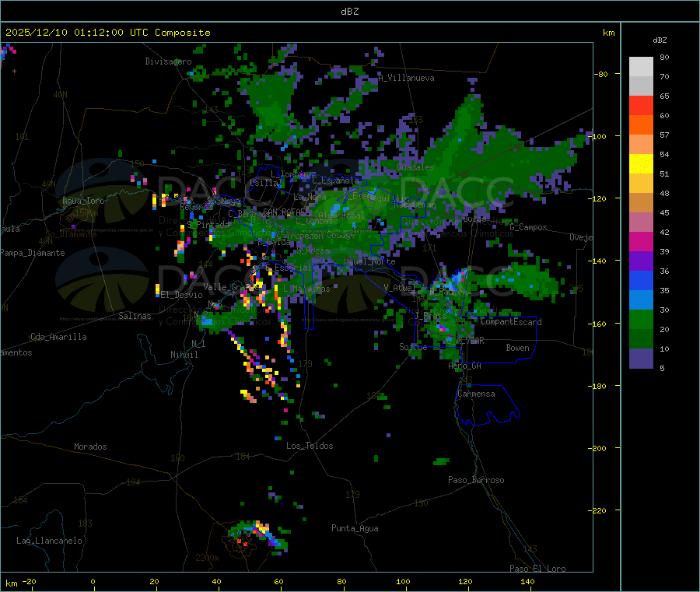Click the Salinas place label

click(x=135, y=316)
